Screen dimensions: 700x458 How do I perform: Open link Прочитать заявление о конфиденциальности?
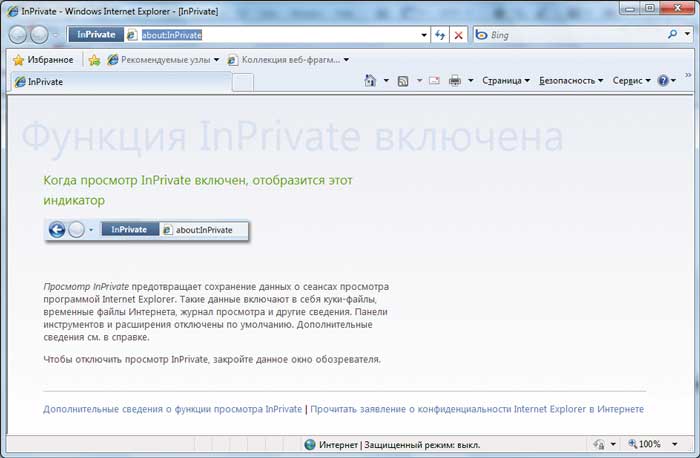point(477,409)
